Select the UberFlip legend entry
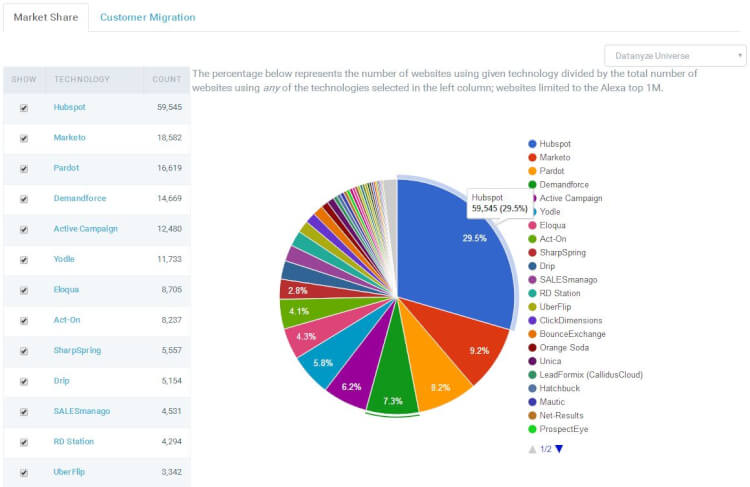 pyautogui.click(x=550, y=307)
